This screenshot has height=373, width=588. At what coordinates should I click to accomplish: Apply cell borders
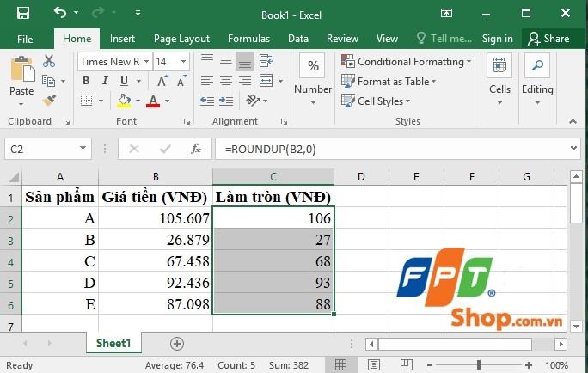tap(86, 101)
